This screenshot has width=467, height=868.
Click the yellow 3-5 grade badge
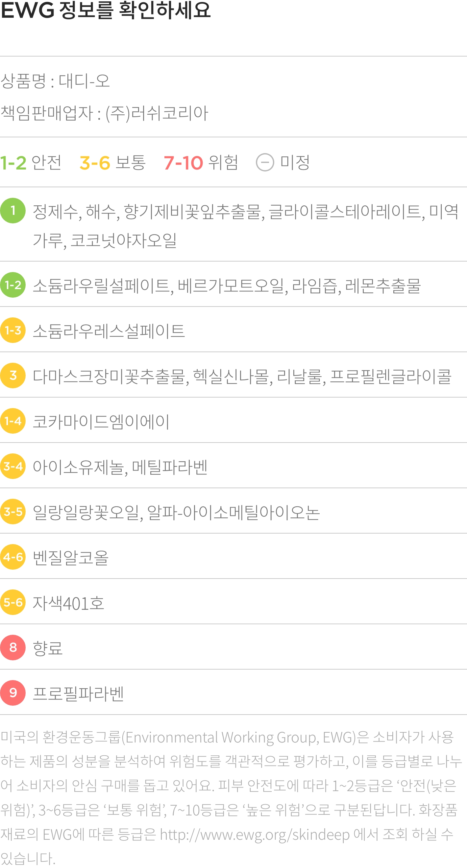point(13,512)
